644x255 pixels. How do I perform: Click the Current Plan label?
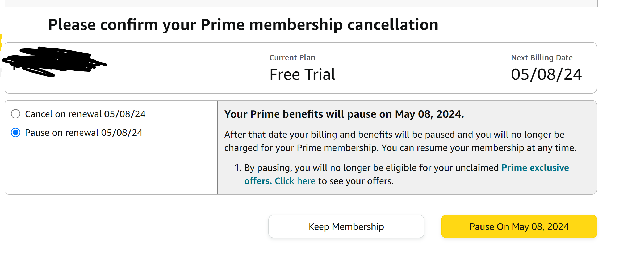[292, 58]
